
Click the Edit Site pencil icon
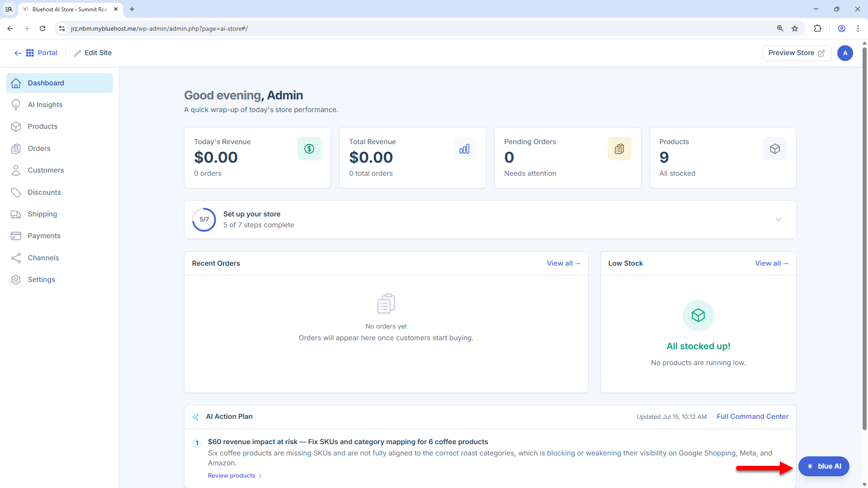coord(78,53)
